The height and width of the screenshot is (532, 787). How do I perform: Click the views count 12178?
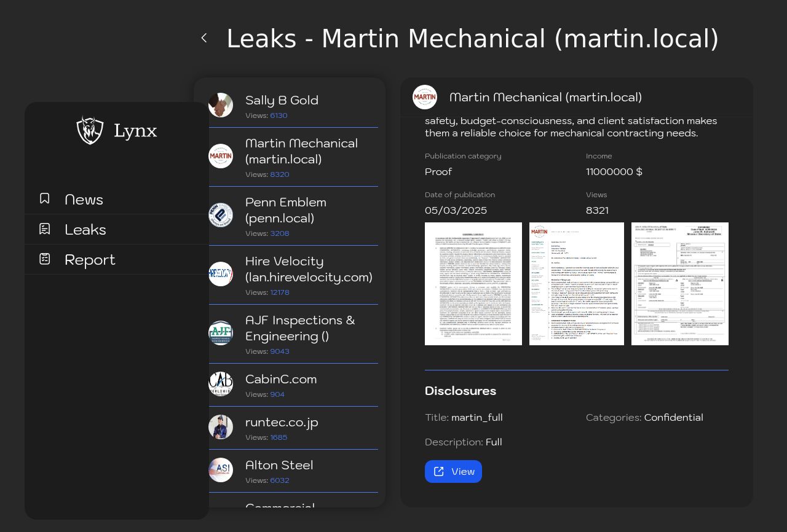tap(280, 292)
